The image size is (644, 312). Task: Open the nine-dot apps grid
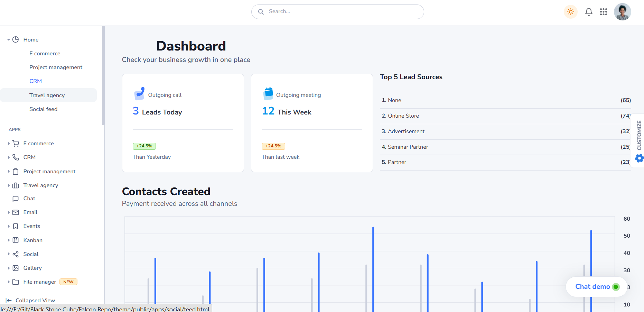click(x=604, y=12)
